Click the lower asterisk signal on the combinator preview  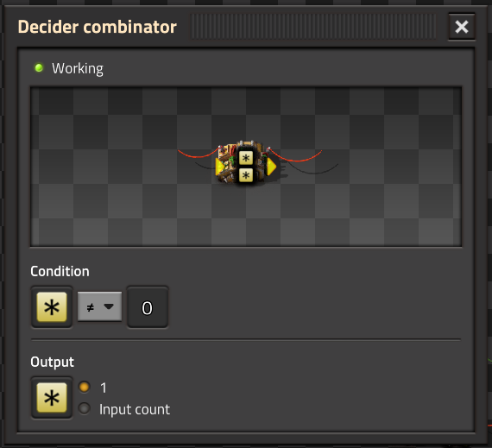[x=246, y=175]
